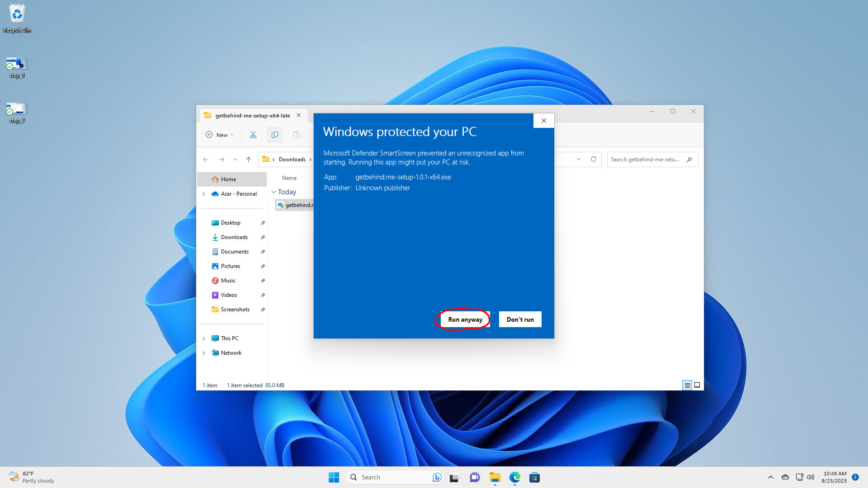Viewport: 868px width, 488px height.
Task: Select Home in navigation pane
Action: (x=232, y=179)
